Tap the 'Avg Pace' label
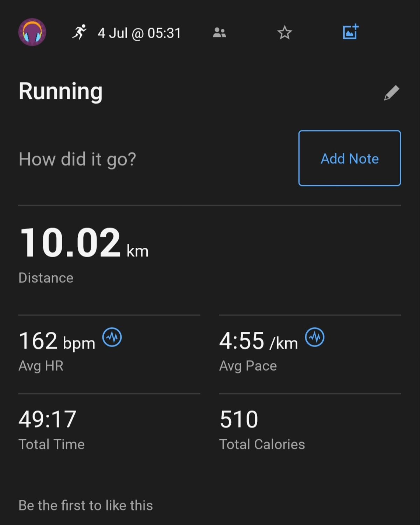The height and width of the screenshot is (525, 420). coord(248,366)
